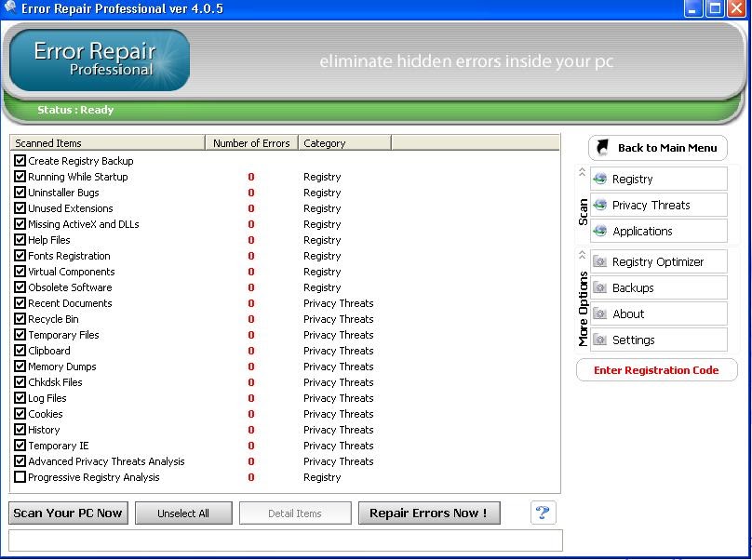This screenshot has width=752, height=560.
Task: Open the Backups option
Action: (659, 287)
